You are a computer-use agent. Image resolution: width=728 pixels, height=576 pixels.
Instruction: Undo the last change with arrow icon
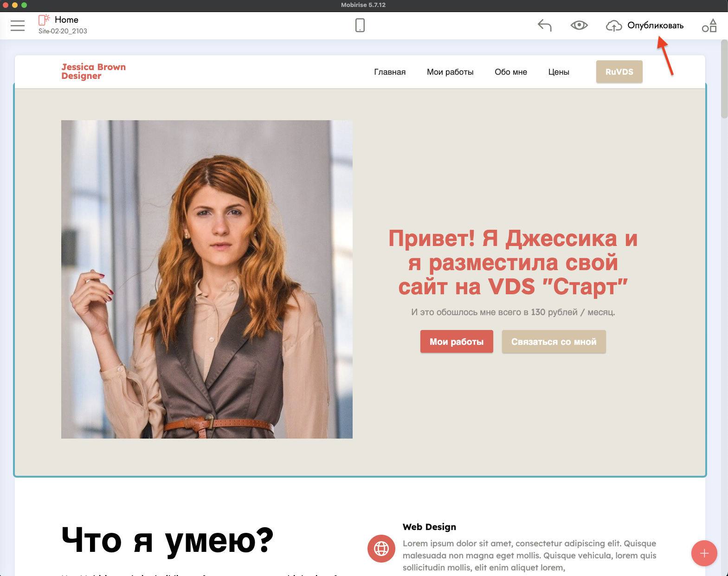tap(545, 25)
